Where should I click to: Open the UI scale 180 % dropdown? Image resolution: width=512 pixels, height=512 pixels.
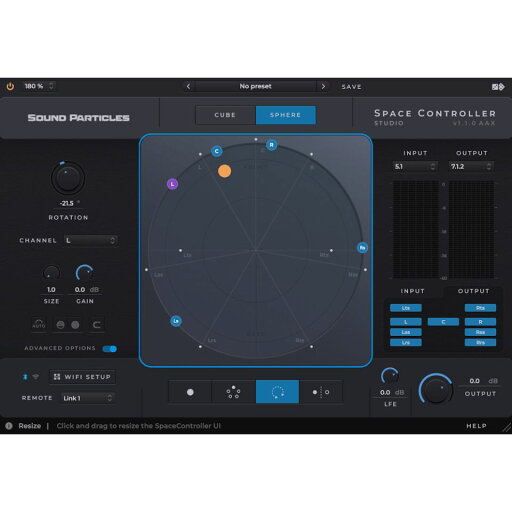pos(39,86)
